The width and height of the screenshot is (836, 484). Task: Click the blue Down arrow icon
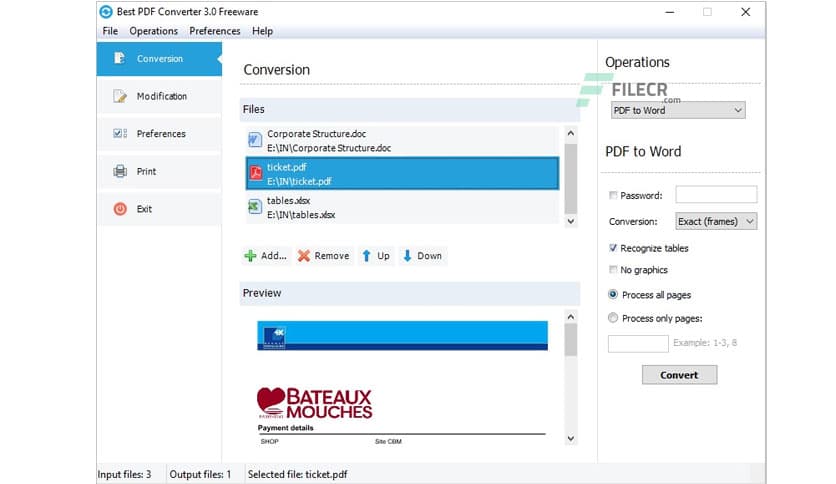pos(407,256)
